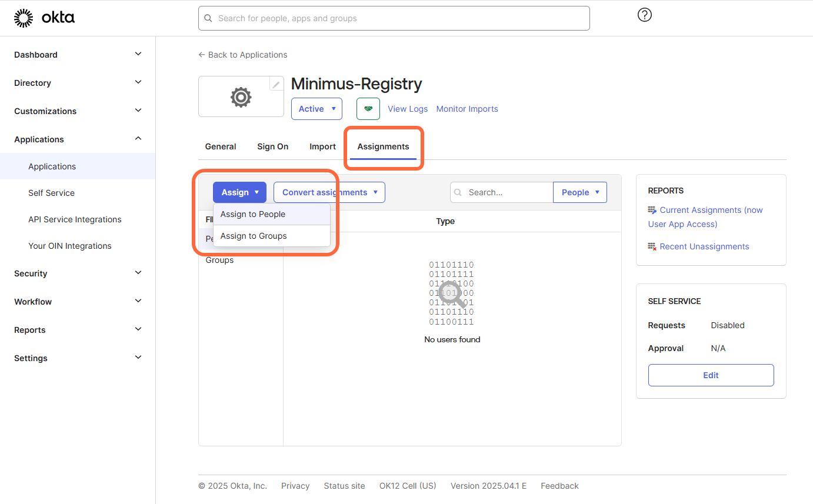Click the OK12 Cell (US) footer text
The image size is (813, 504).
(x=408, y=486)
